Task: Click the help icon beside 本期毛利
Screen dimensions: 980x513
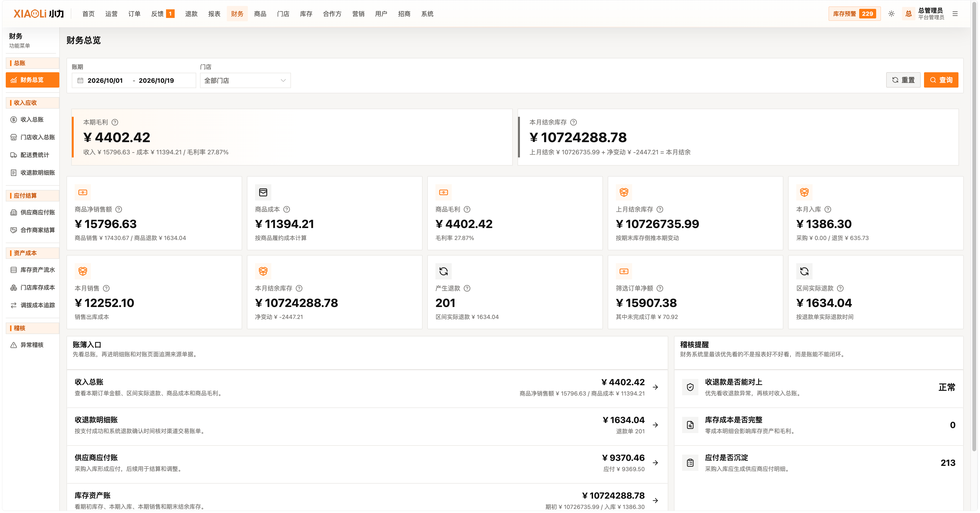Action: point(115,122)
